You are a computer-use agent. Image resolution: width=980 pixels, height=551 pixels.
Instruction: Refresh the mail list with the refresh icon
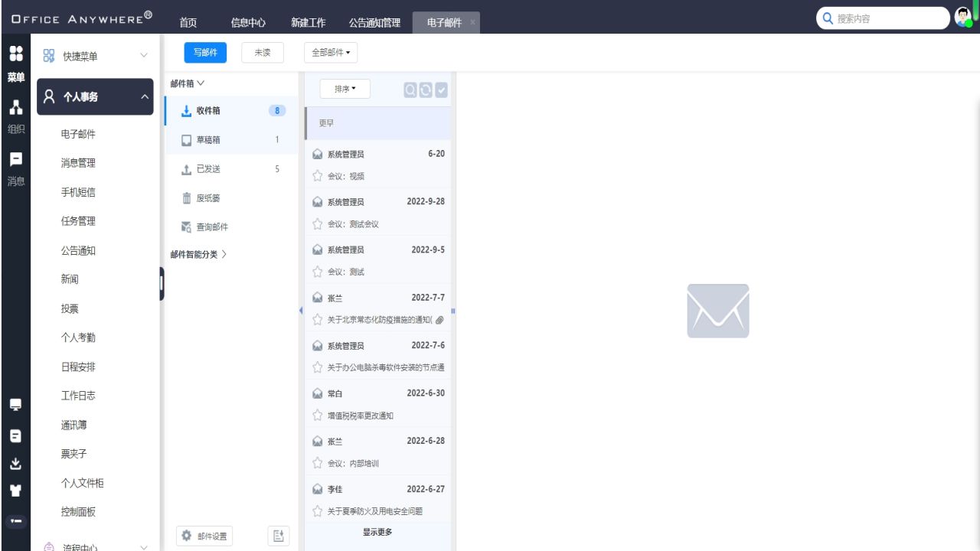pyautogui.click(x=426, y=90)
